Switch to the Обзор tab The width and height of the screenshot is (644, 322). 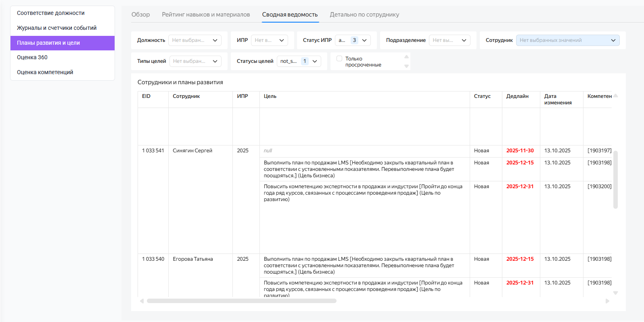point(140,15)
